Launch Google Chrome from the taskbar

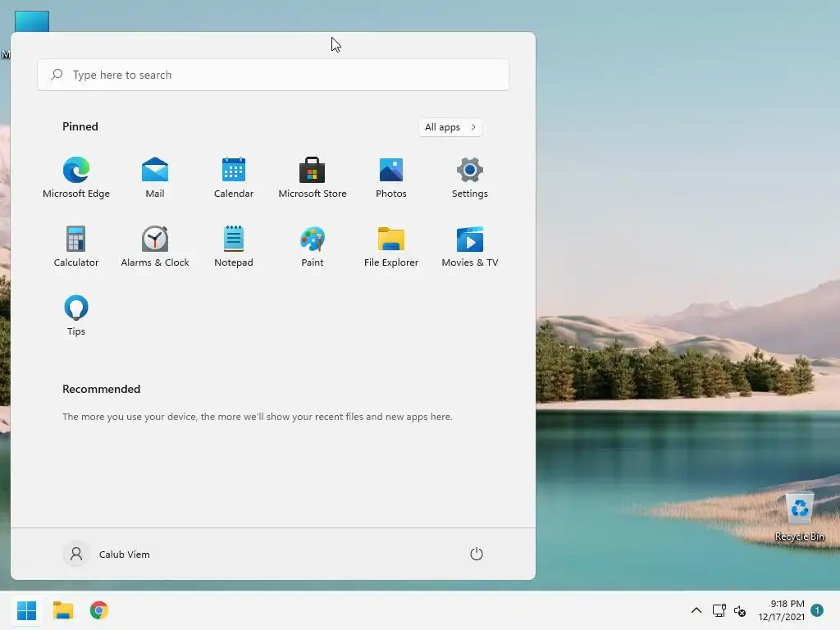pos(99,610)
